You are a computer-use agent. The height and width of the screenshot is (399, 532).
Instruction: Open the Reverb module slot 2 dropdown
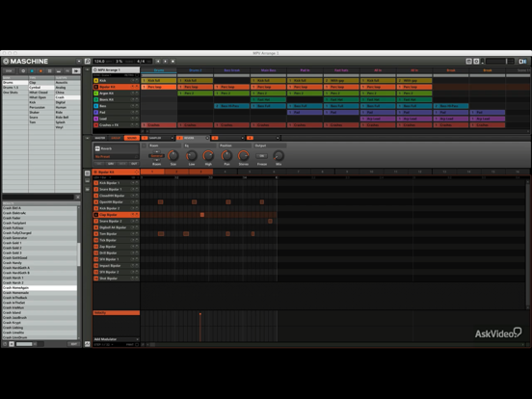click(x=207, y=138)
